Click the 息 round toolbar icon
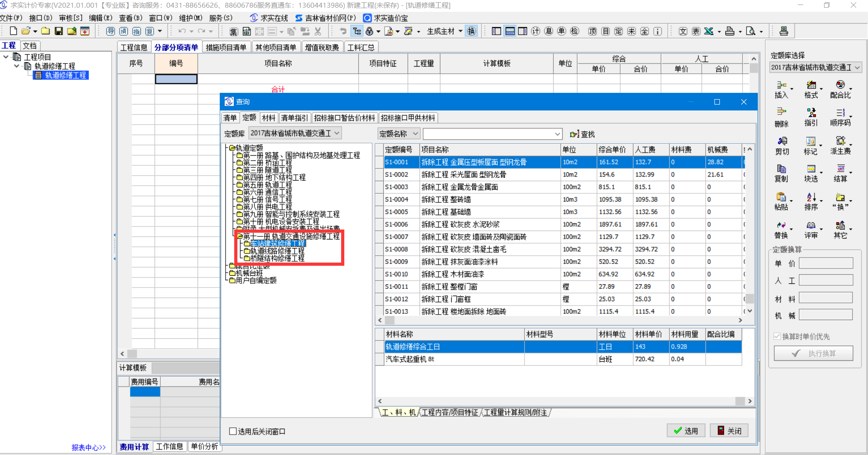 pos(549,31)
